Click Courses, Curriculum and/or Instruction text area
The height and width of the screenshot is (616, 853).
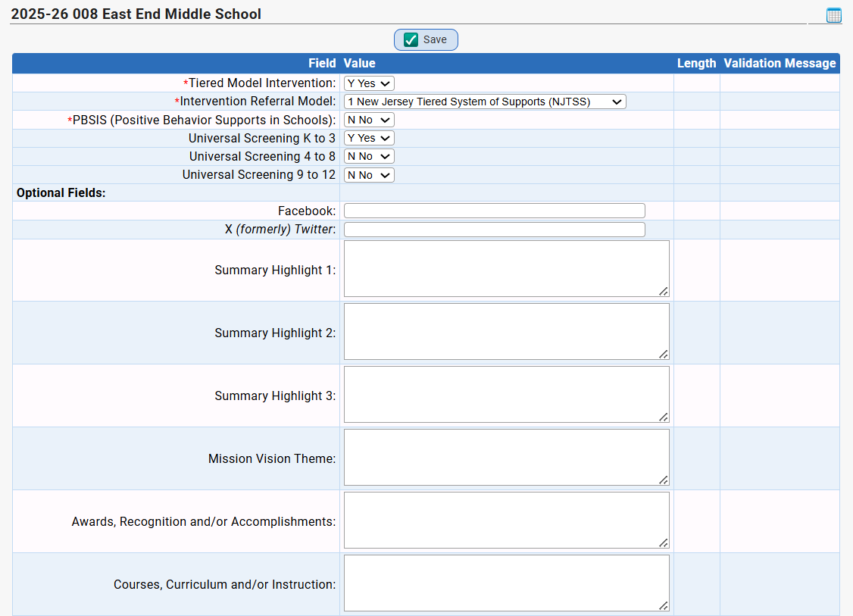pyautogui.click(x=507, y=583)
